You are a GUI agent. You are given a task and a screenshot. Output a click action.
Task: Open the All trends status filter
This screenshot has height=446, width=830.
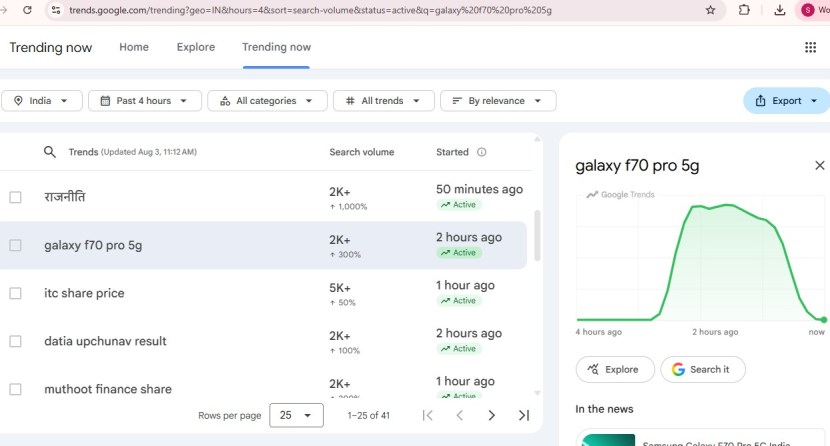pos(383,101)
